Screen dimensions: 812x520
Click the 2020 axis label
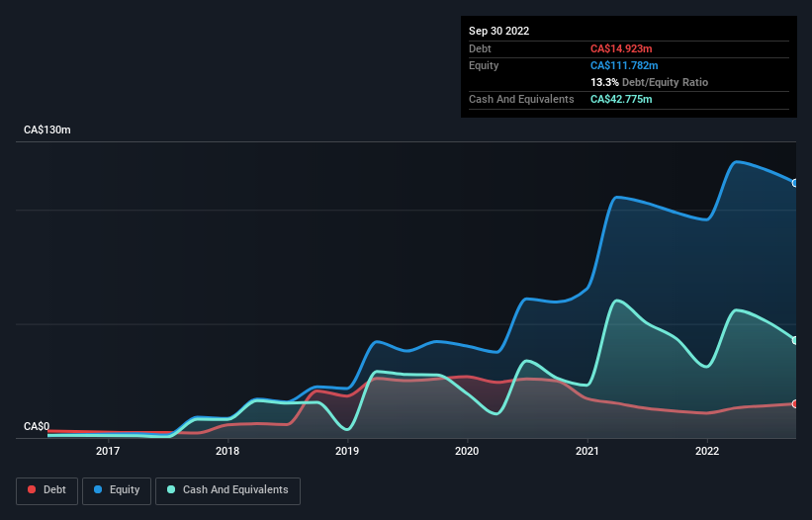point(467,451)
